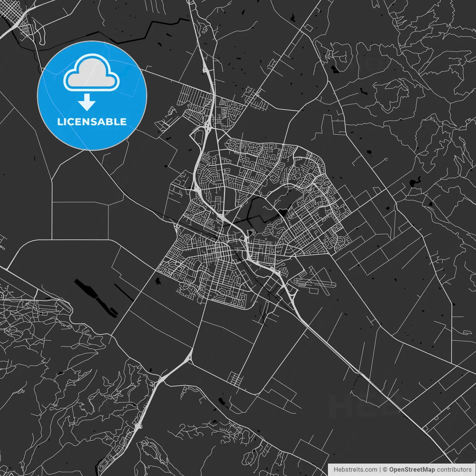Click the black lake in the eastern hills
Viewport: 476px width, 476px height.
[413, 183]
